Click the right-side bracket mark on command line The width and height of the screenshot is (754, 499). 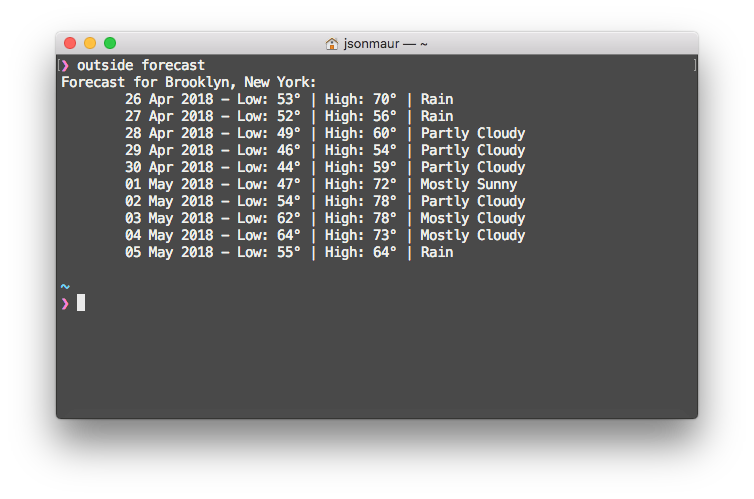(x=693, y=65)
